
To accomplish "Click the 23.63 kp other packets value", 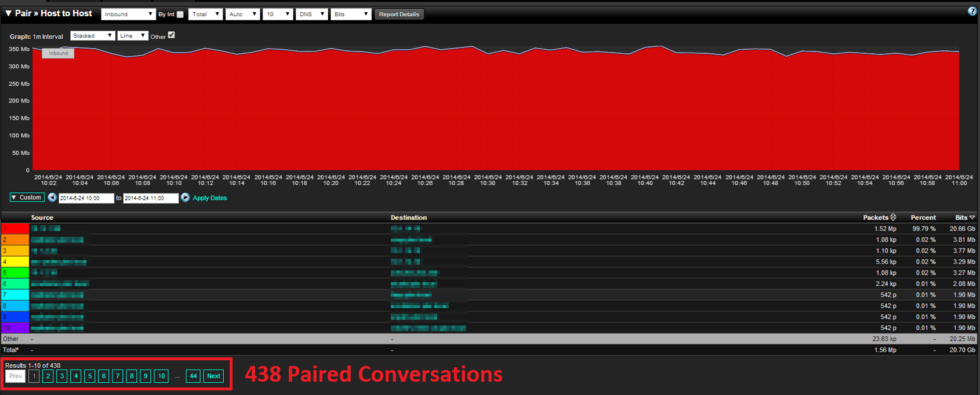I will pyautogui.click(x=884, y=339).
